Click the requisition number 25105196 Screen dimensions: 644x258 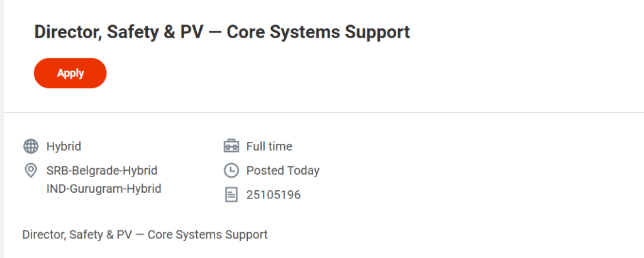coord(274,195)
